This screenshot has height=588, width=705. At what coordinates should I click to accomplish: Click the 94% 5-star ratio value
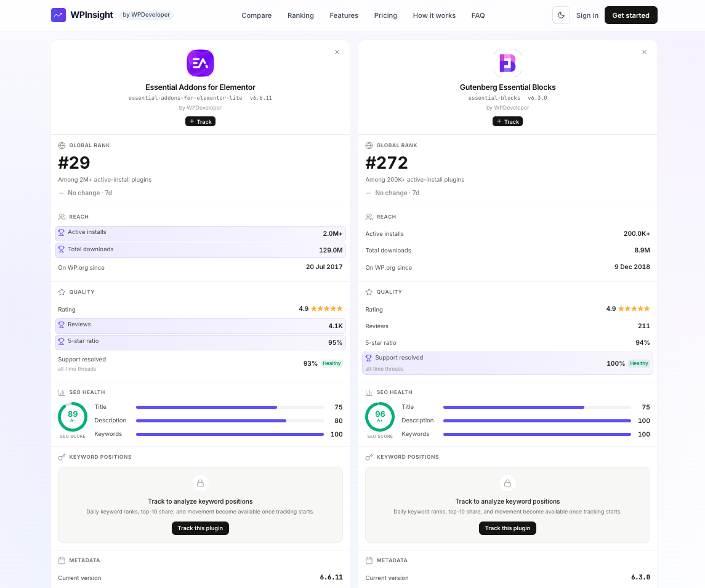642,342
